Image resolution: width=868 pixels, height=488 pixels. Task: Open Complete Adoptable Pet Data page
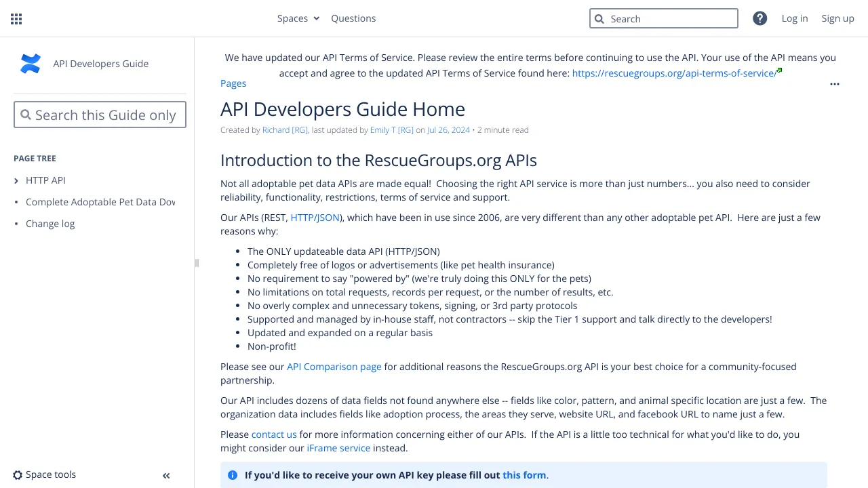click(x=100, y=202)
